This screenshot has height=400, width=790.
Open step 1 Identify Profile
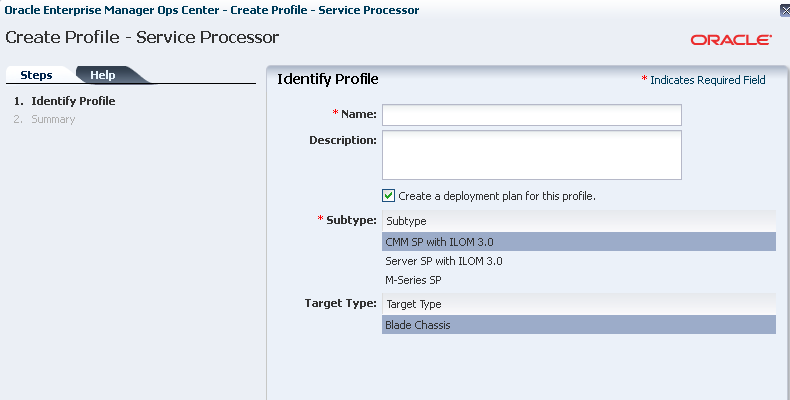pos(73,101)
